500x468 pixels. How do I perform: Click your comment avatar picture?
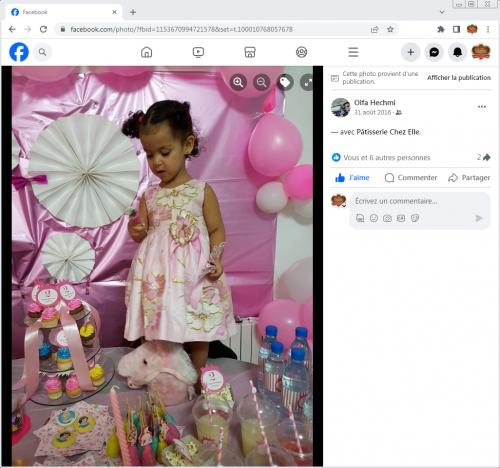(x=338, y=201)
